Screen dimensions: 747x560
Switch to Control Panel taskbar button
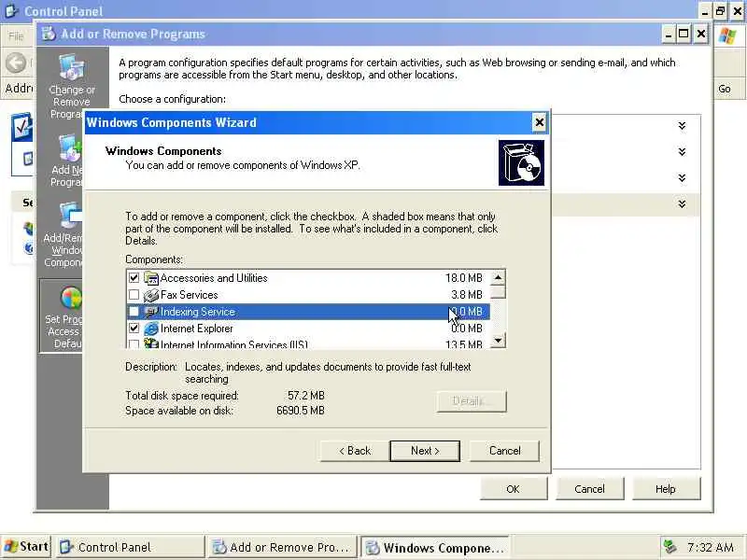pyautogui.click(x=130, y=547)
